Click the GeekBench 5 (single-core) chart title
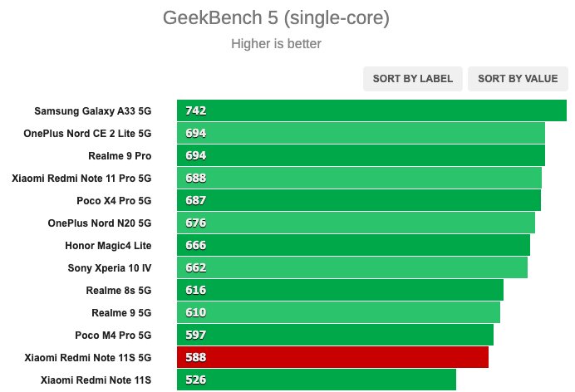The image size is (575, 392). 276,18
